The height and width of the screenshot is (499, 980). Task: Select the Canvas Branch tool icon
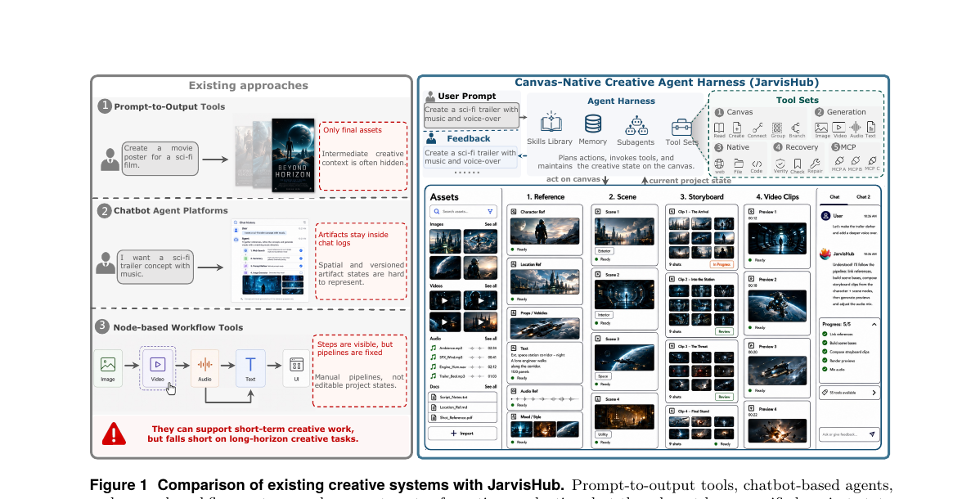[x=796, y=128]
